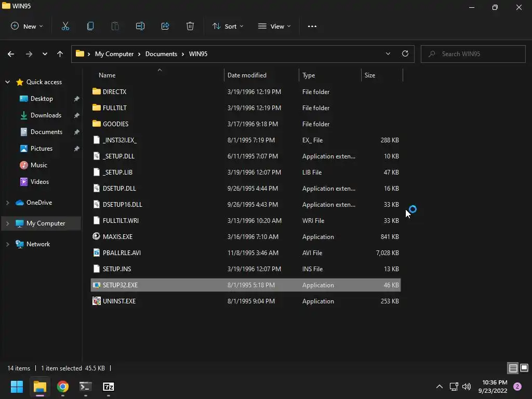The height and width of the screenshot is (399, 532).
Task: Expand the Network tree node
Action: [x=7, y=244]
